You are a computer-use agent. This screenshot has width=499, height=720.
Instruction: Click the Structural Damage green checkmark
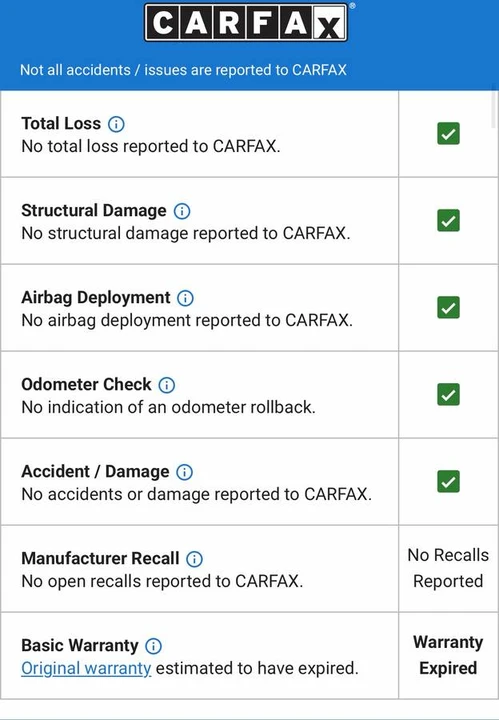449,220
